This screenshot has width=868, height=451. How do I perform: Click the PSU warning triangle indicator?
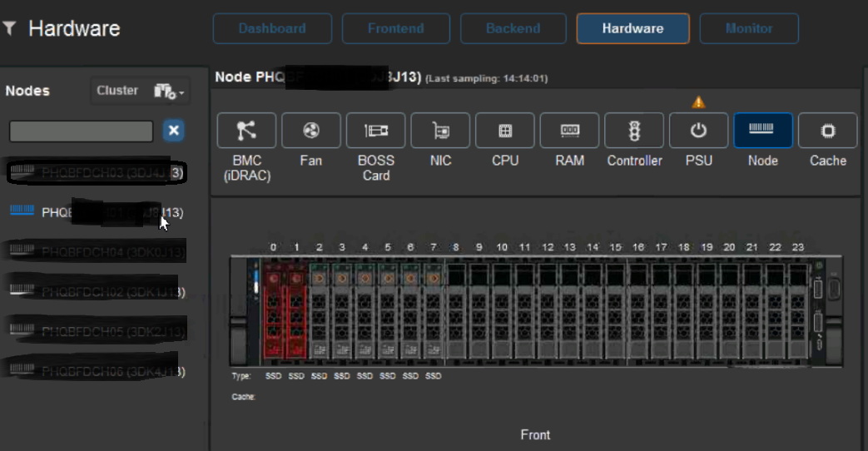[698, 102]
